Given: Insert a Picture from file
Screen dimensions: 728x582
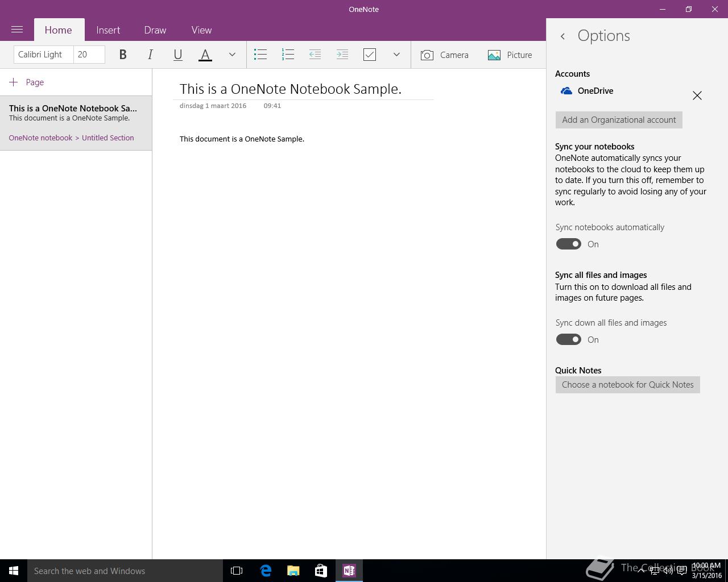Looking at the screenshot, I should [510, 55].
